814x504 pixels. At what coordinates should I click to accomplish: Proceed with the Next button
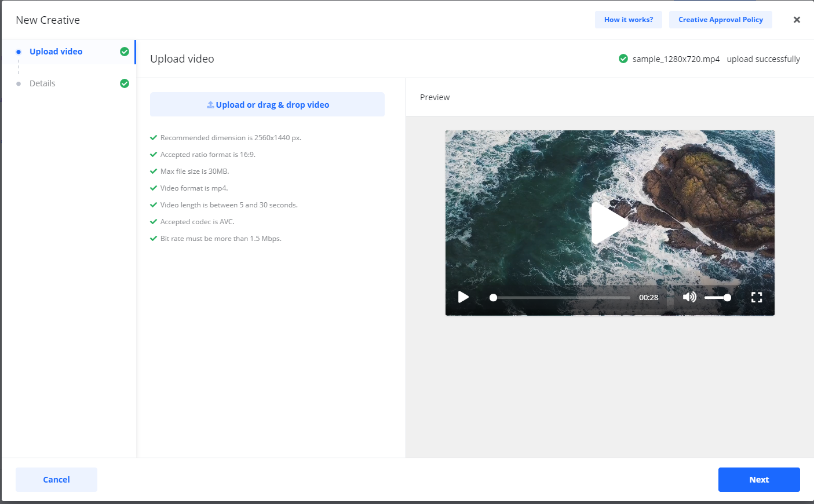click(758, 480)
